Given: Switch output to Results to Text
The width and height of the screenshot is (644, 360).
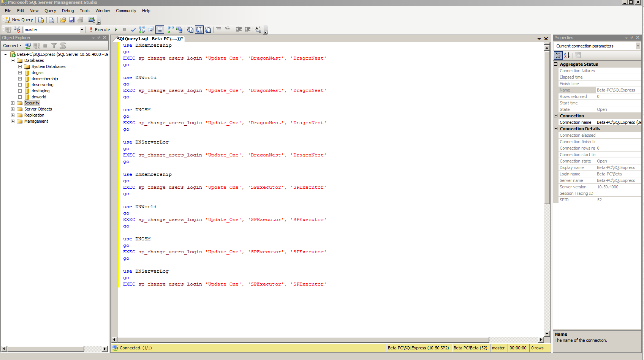Looking at the screenshot, I should pyautogui.click(x=190, y=30).
